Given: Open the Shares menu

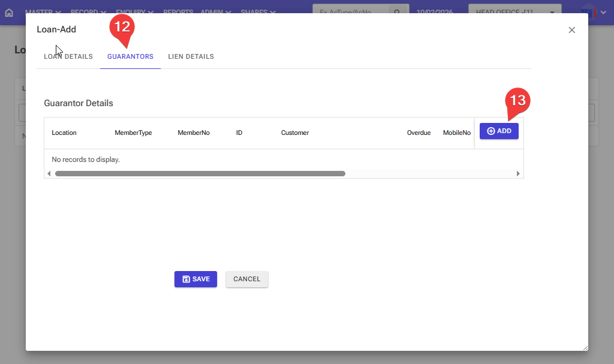Looking at the screenshot, I should coord(258,12).
